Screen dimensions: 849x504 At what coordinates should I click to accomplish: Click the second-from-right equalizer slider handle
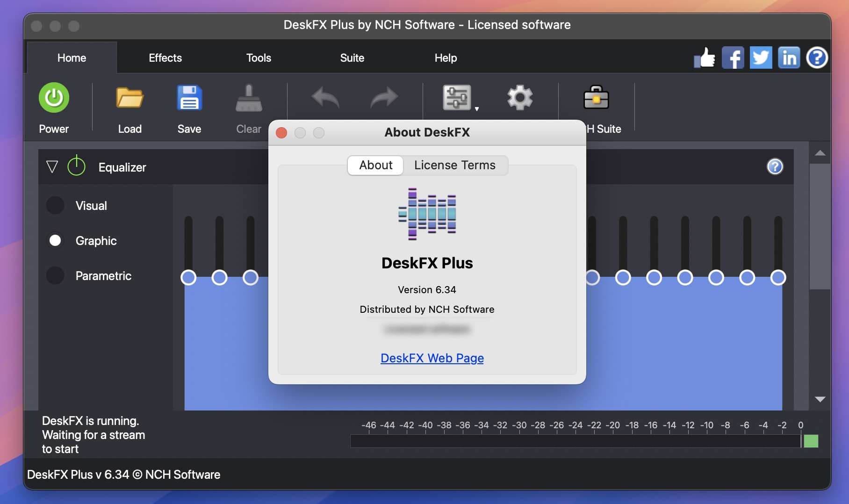[x=747, y=278]
